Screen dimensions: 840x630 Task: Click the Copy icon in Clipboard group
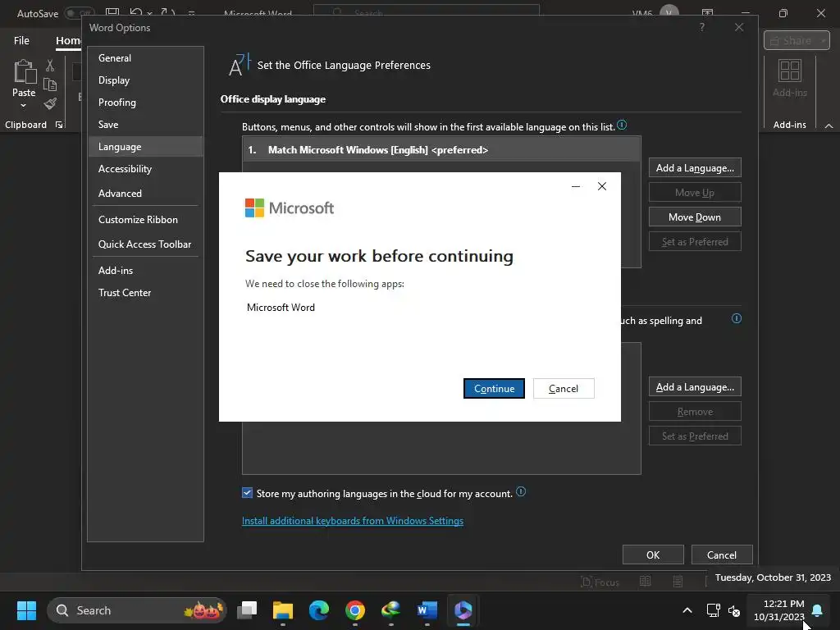click(x=50, y=84)
